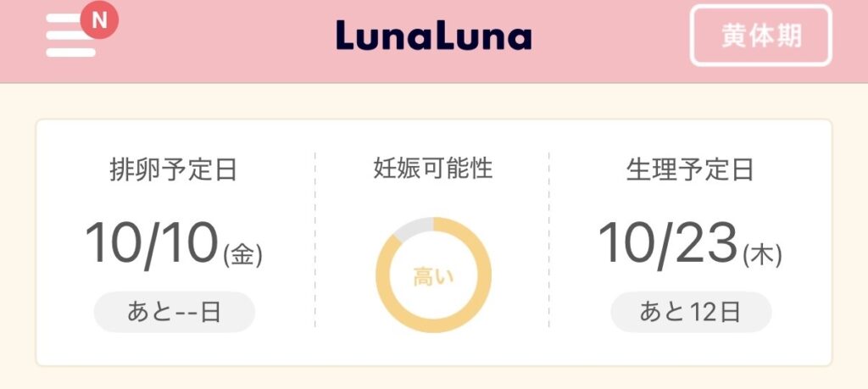The image size is (868, 389).
Task: Tap the pregnancy possibility donut chart
Action: click(x=433, y=275)
